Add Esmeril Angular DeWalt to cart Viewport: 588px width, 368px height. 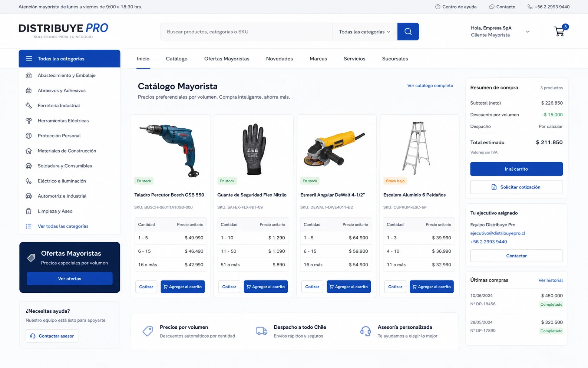pos(348,287)
